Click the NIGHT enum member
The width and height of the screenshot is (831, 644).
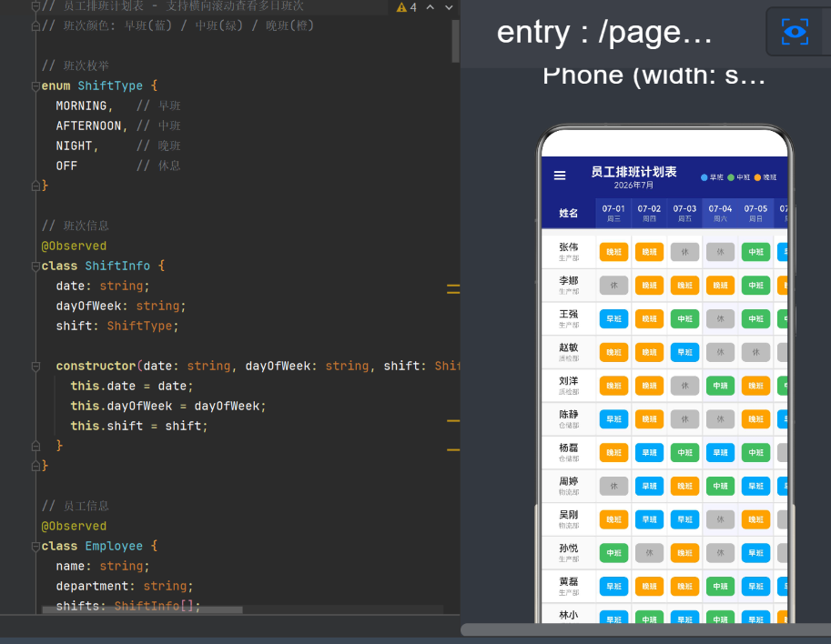tap(74, 146)
